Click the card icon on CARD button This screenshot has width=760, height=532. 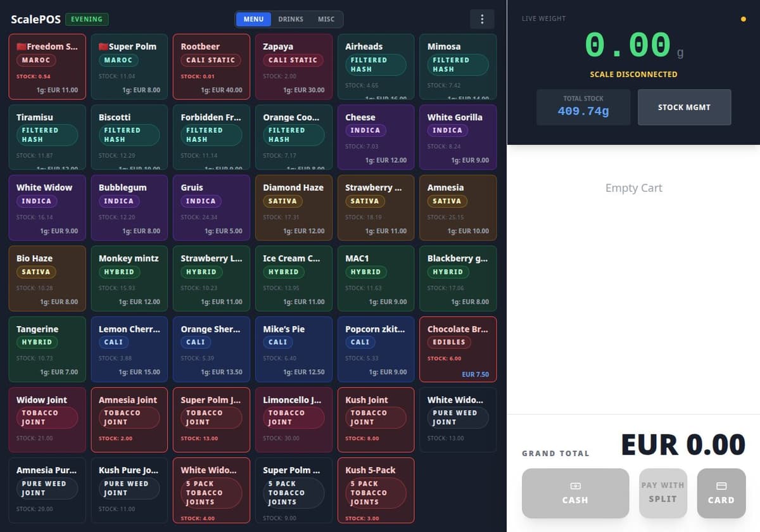click(721, 486)
